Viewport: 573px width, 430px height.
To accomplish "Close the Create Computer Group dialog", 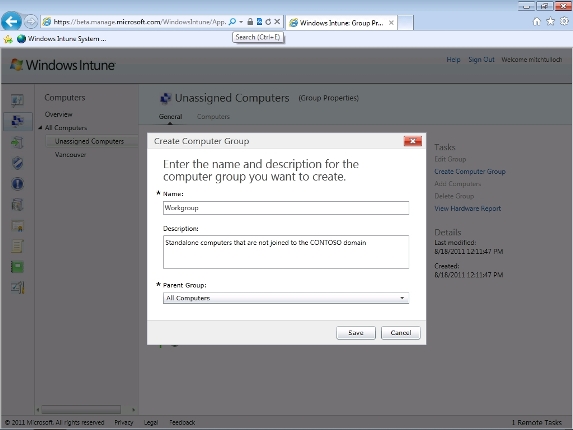I will [x=413, y=141].
